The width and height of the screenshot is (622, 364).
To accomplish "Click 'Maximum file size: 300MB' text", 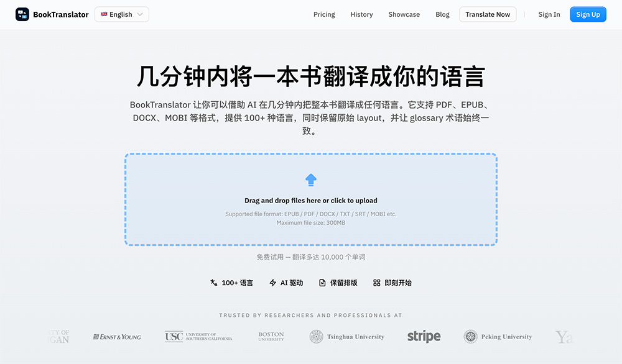I will [311, 222].
